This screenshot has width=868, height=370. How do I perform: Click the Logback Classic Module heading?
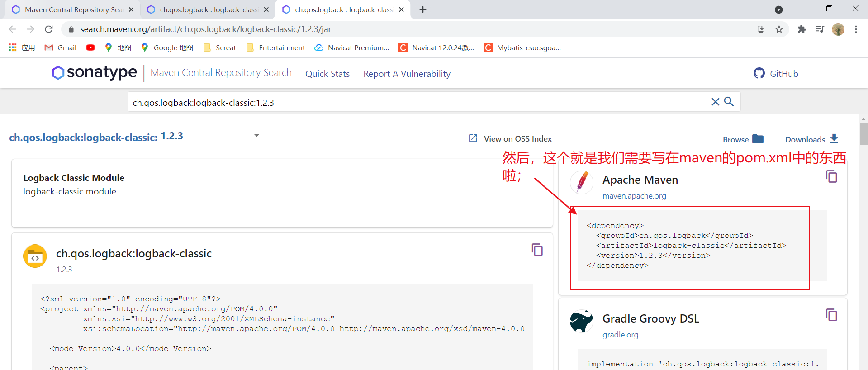click(x=74, y=178)
